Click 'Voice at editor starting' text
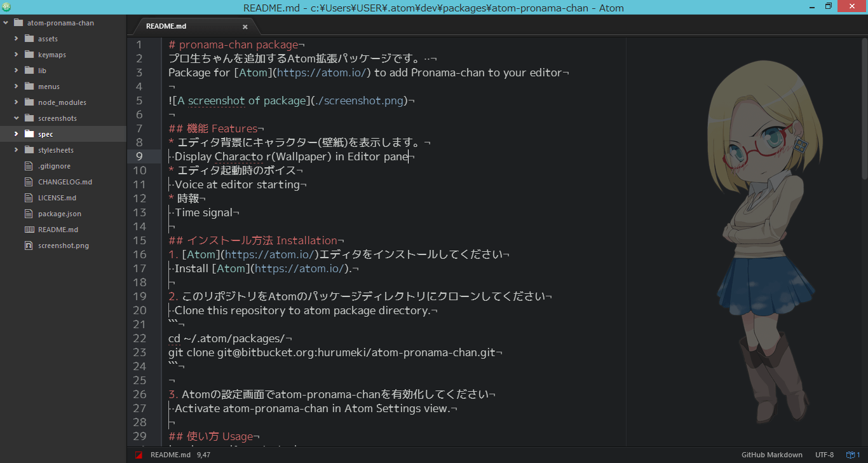Image resolution: width=868 pixels, height=463 pixels. (237, 184)
